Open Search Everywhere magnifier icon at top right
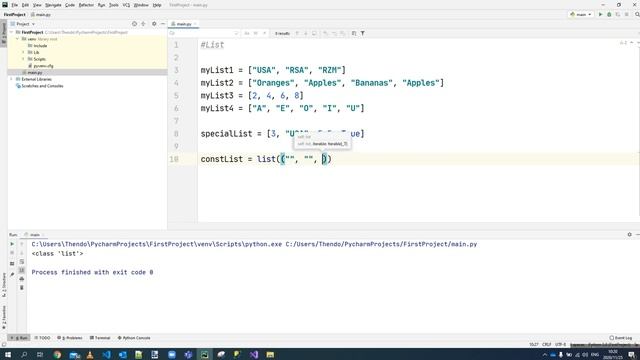640x360 pixels. point(637,14)
